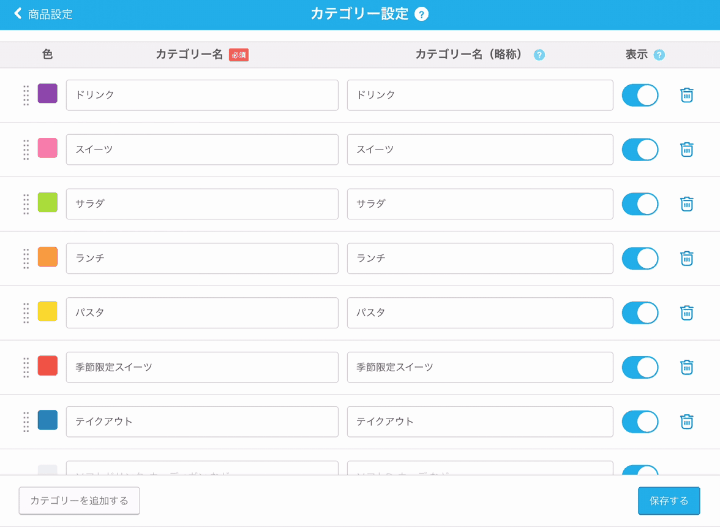Edit パスタ category name field
The image size is (720, 527).
(202, 313)
